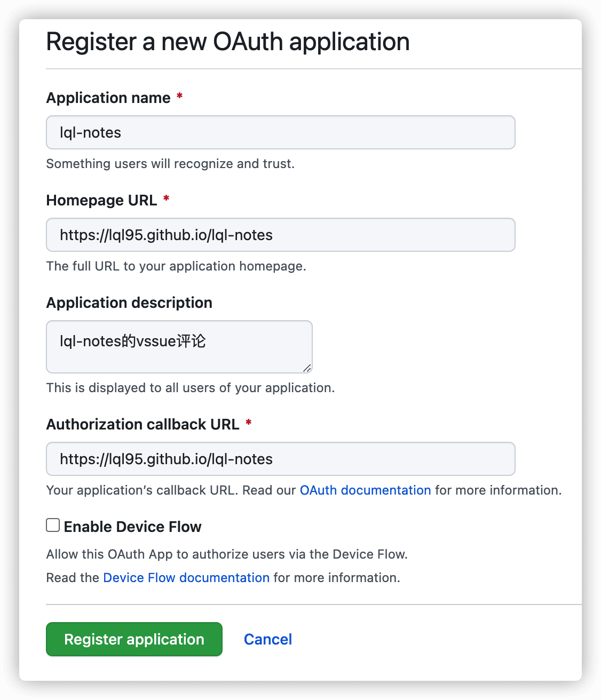Click the "Application description" field label
601x700 pixels.
pyautogui.click(x=129, y=303)
